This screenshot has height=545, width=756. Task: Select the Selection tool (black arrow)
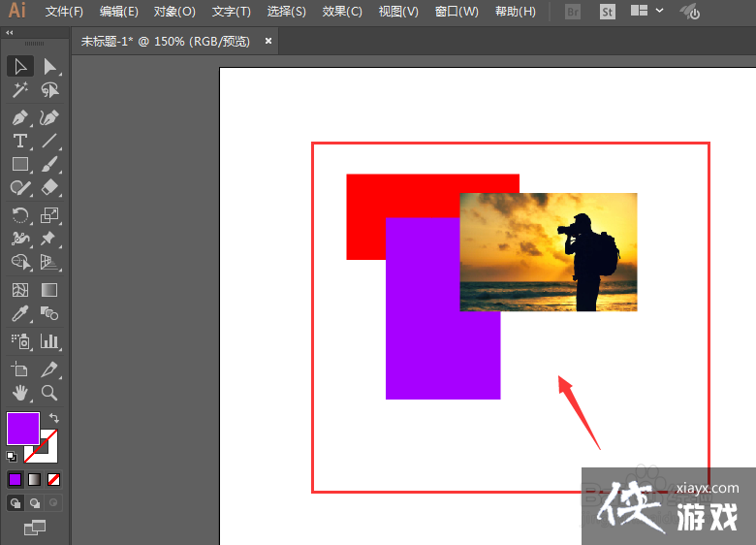[20, 67]
